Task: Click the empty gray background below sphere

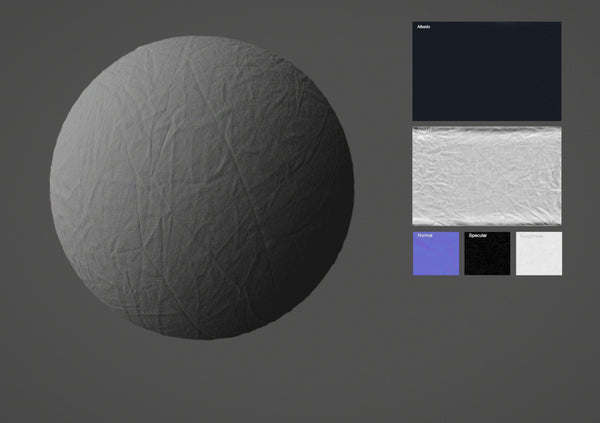Action: coord(201,385)
